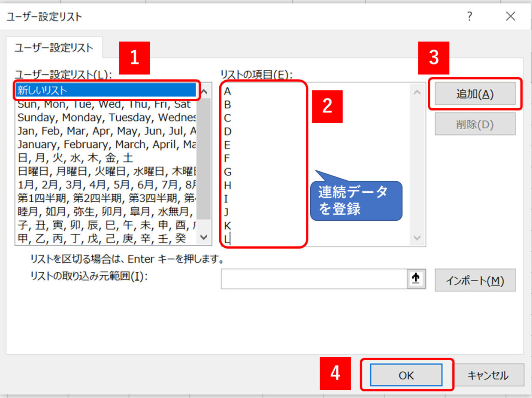
Task: Select the ユーザー設定リスト tab
Action: tap(54, 48)
